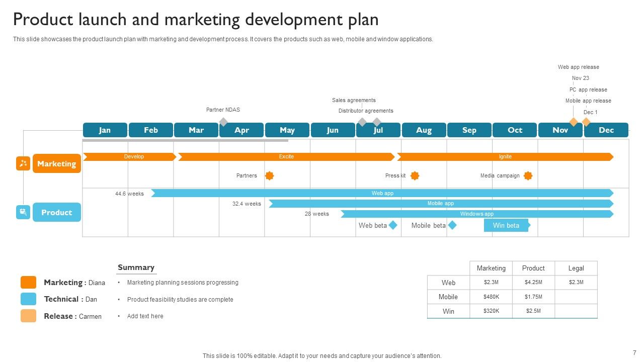Click the Win beta button
The height and width of the screenshot is (362, 644).
(x=505, y=225)
